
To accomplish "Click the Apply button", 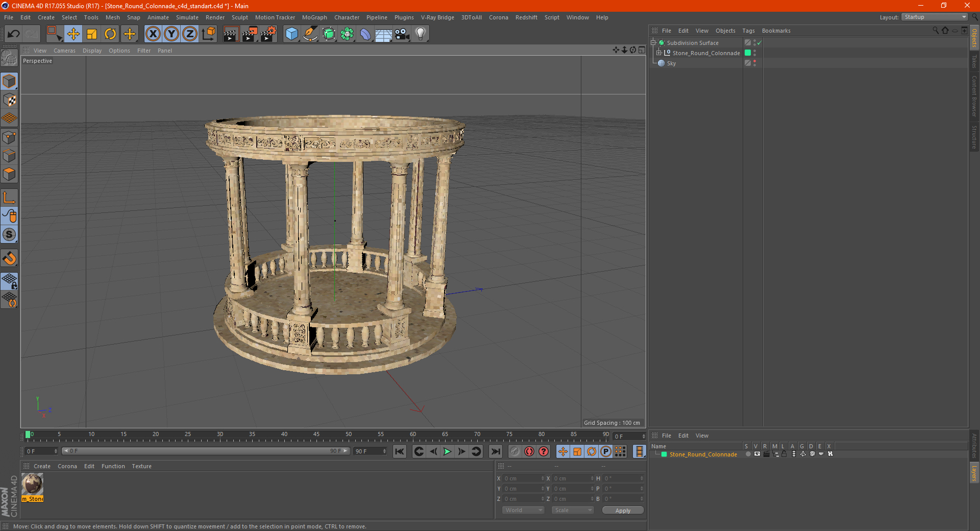I will [x=623, y=510].
